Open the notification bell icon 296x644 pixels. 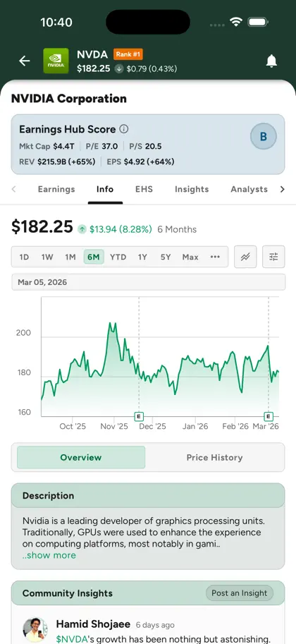pos(271,61)
